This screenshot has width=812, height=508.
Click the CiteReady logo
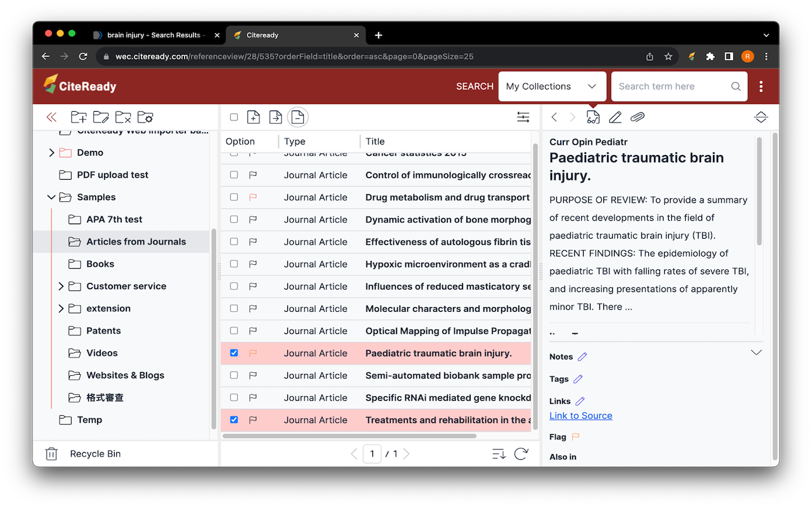[x=80, y=84]
